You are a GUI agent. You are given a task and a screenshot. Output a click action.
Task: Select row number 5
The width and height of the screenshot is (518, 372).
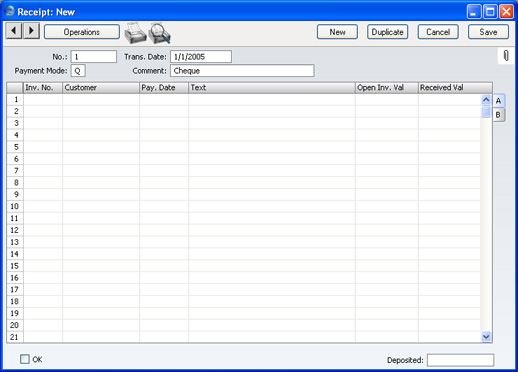[15, 147]
